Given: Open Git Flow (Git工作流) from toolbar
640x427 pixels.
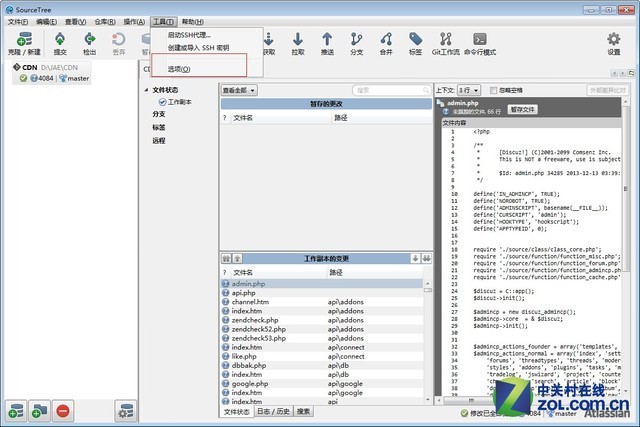Looking at the screenshot, I should (x=445, y=41).
